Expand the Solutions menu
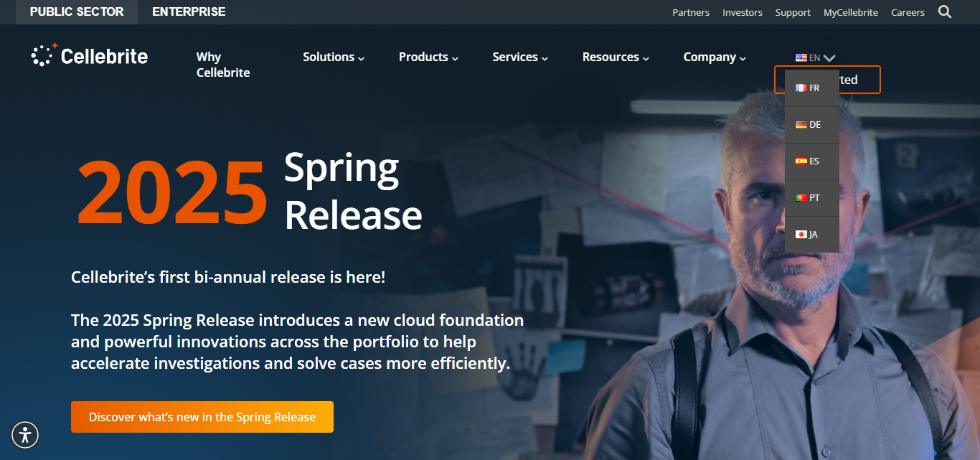 [334, 57]
